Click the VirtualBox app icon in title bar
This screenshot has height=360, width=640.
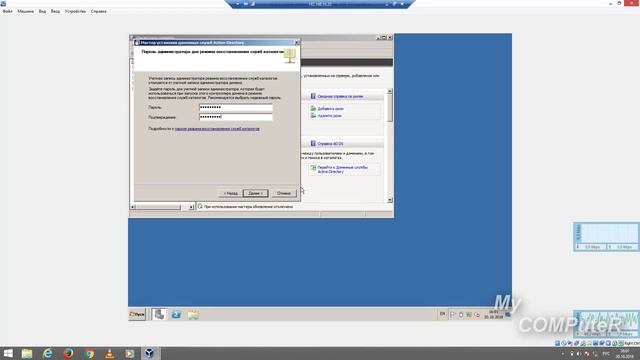pyautogui.click(x=4, y=3)
